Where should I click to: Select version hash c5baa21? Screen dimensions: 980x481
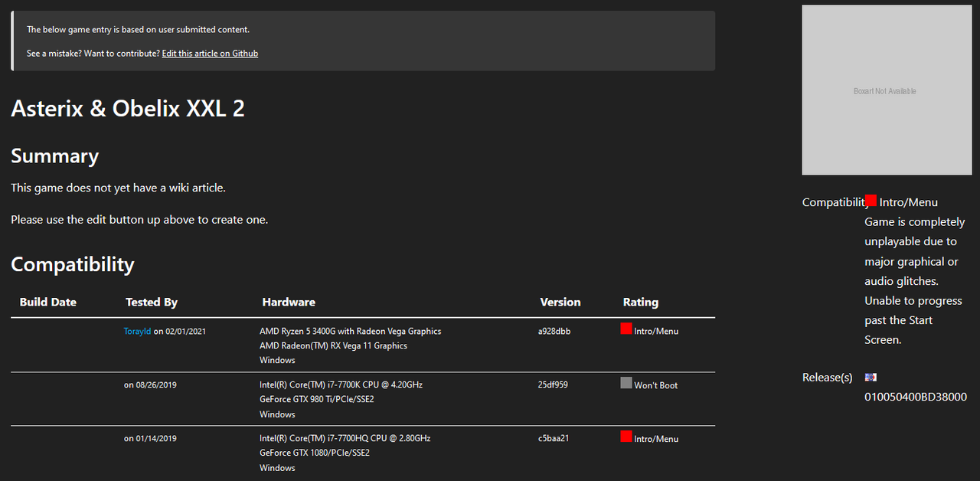pos(553,439)
